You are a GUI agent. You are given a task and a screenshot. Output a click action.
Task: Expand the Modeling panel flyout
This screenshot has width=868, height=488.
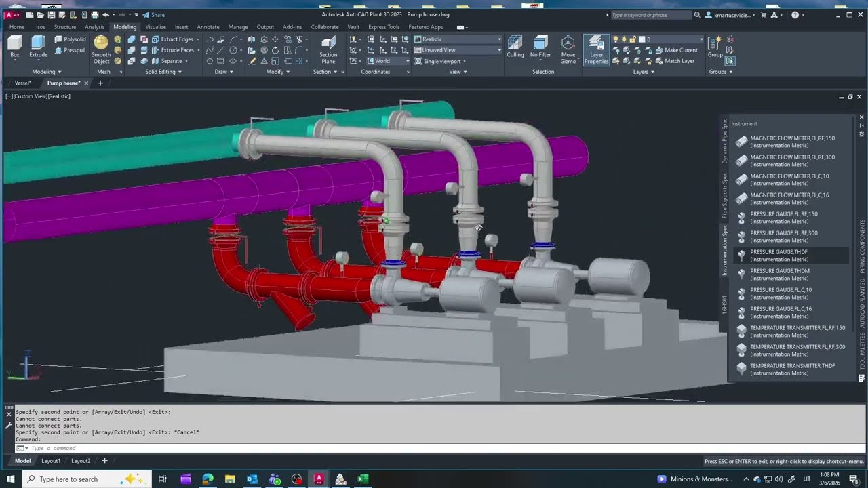pyautogui.click(x=46, y=72)
